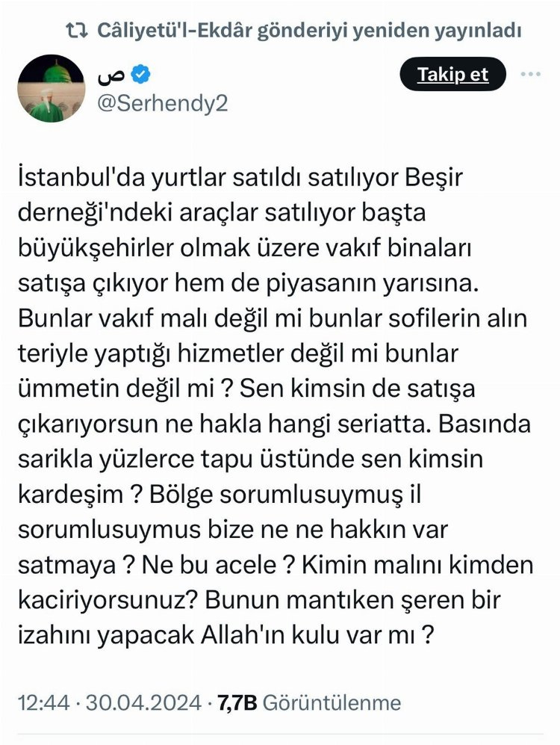Open the profile avatar with green dome
560x745 pixels.
pos(51,88)
